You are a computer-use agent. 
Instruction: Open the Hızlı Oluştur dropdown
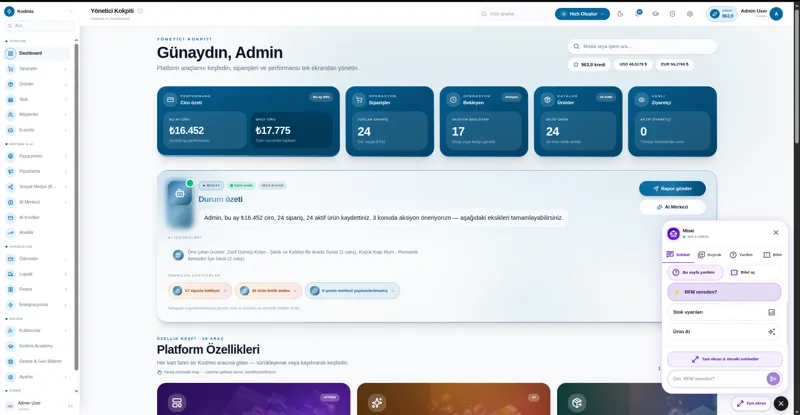(x=582, y=14)
